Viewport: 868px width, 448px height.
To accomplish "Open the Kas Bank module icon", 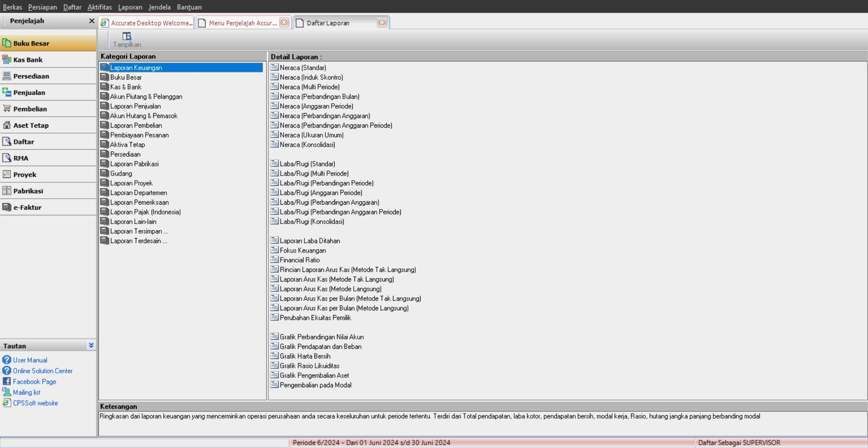I will (x=7, y=60).
